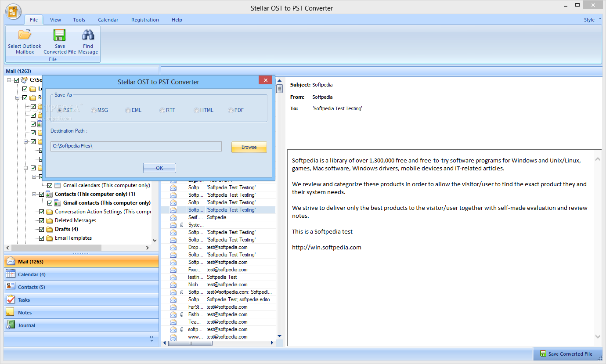
Task: Open the Calendar ribbon tab
Action: point(108,20)
